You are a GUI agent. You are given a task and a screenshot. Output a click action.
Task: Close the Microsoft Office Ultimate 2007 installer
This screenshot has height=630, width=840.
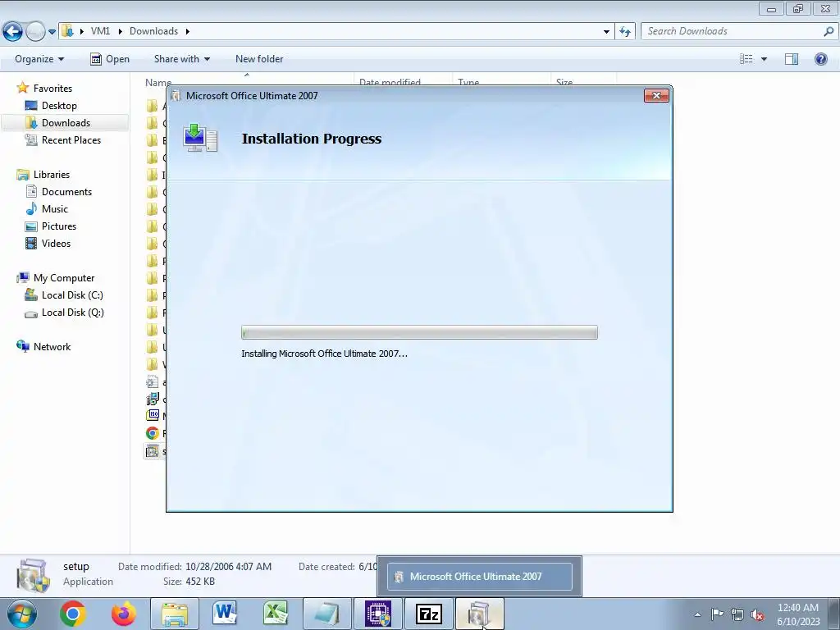coord(656,95)
